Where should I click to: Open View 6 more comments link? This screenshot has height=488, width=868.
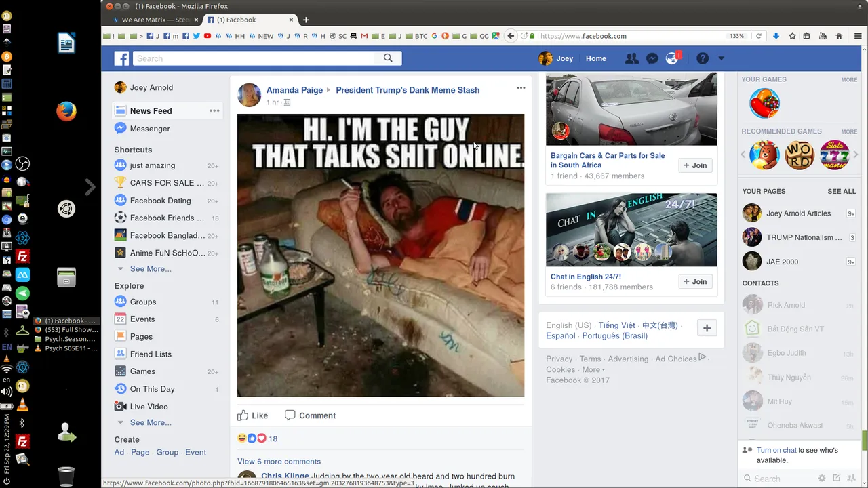tap(279, 461)
